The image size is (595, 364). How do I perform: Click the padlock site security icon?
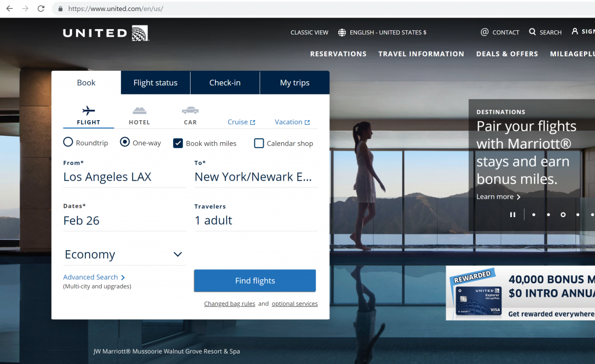[60, 9]
